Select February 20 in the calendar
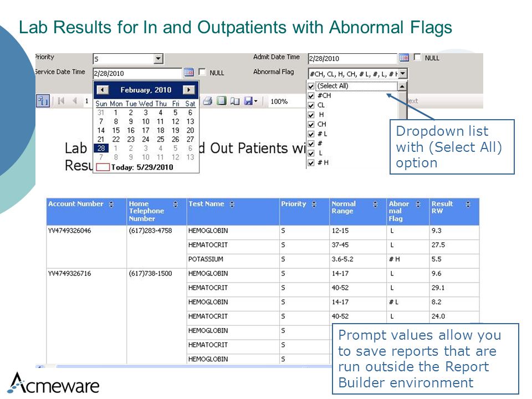 [x=190, y=130]
